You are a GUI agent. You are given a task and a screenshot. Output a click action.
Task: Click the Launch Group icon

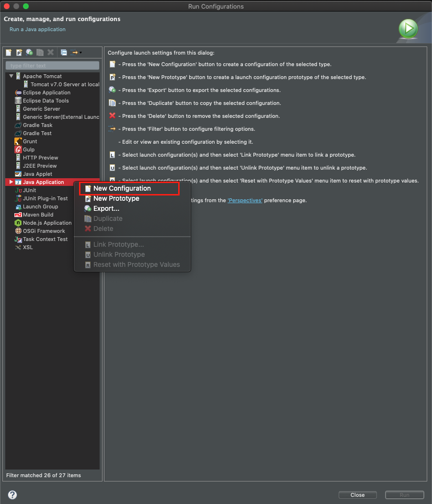pyautogui.click(x=18, y=206)
